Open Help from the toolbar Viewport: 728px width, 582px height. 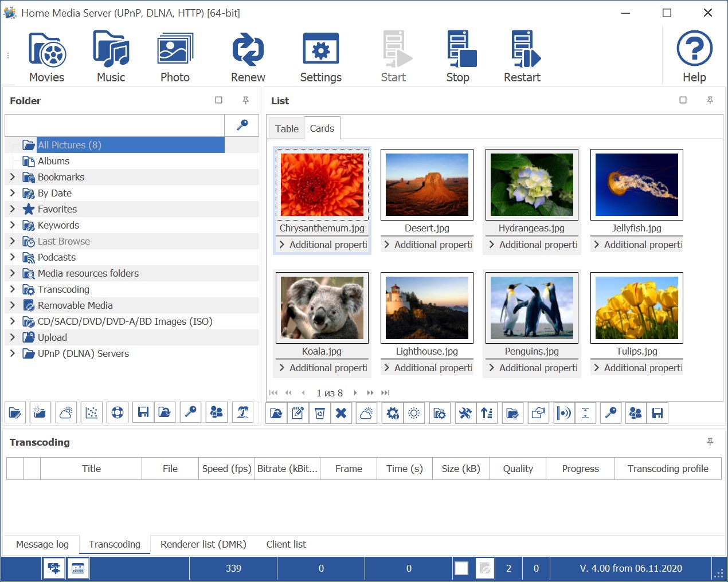[x=693, y=54]
